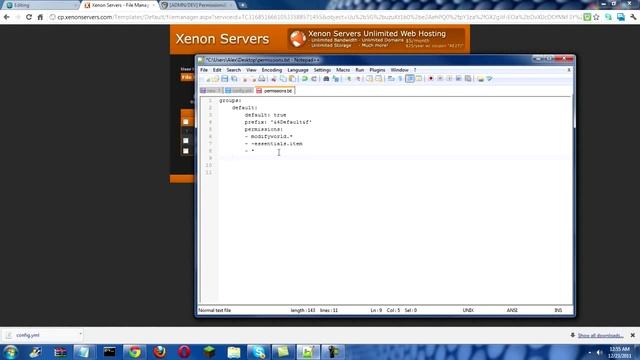The height and width of the screenshot is (360, 640).
Task: Open the Minecraft block taskbar icon
Action: 209,352
